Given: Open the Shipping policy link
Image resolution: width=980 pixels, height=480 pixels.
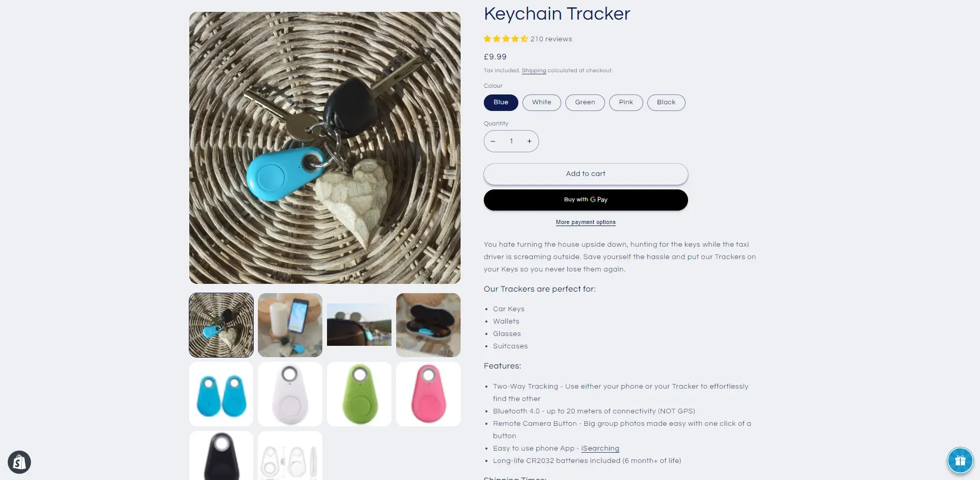Looking at the screenshot, I should tap(533, 71).
